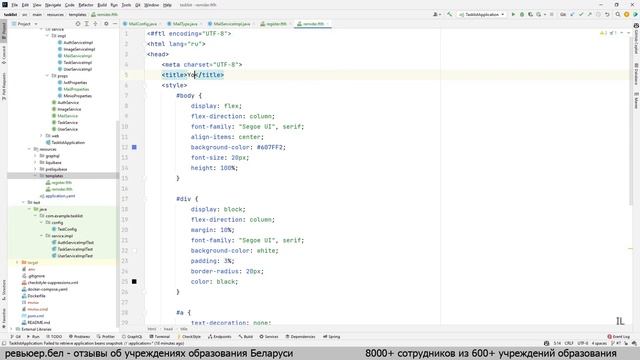Switch to MailServiceImpl.java editor tab
Screen dimensions: 640x360
tap(229, 24)
